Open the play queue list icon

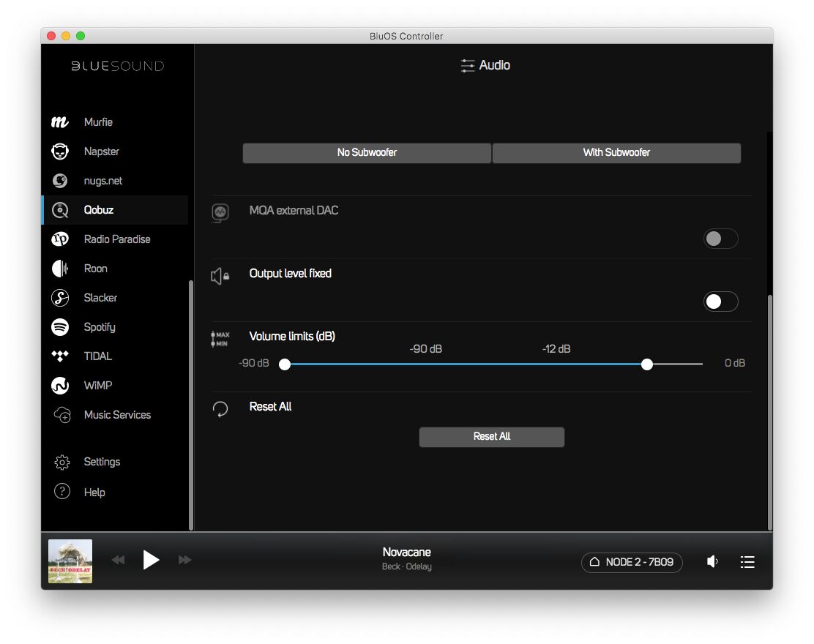point(747,562)
